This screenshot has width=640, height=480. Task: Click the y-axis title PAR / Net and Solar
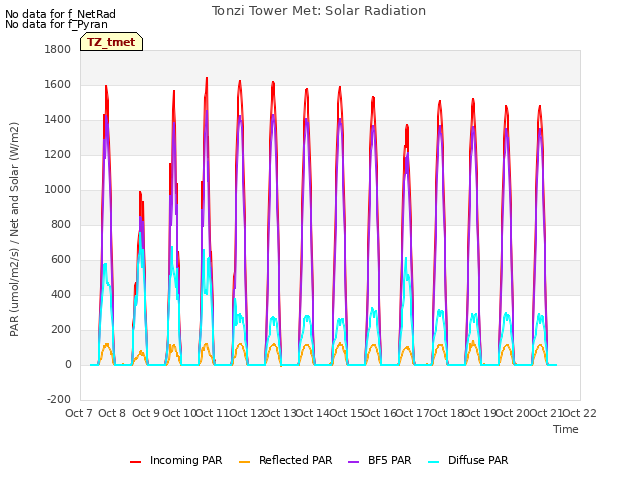(14, 229)
